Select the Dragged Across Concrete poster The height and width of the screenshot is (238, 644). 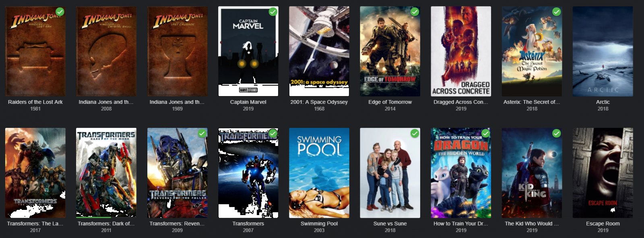click(x=461, y=51)
